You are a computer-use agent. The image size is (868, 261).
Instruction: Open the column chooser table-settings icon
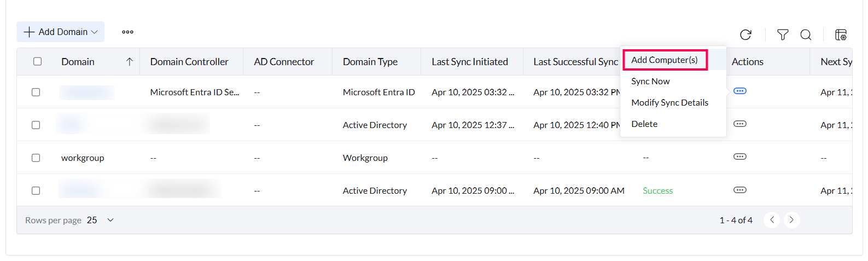841,35
